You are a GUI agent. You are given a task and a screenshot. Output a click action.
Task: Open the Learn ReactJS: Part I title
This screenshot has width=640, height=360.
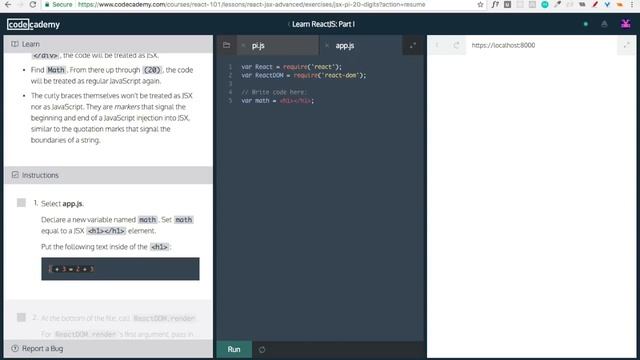tap(323, 24)
